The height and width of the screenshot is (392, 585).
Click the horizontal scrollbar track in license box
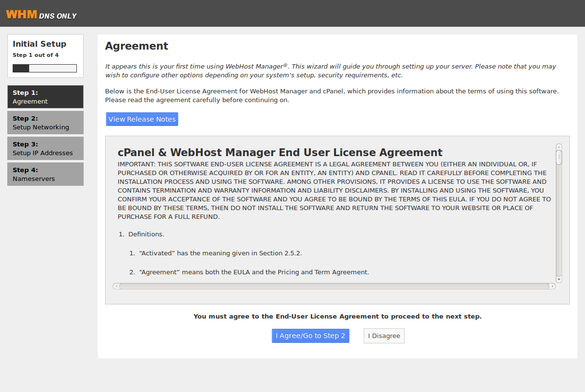pyautogui.click(x=334, y=286)
